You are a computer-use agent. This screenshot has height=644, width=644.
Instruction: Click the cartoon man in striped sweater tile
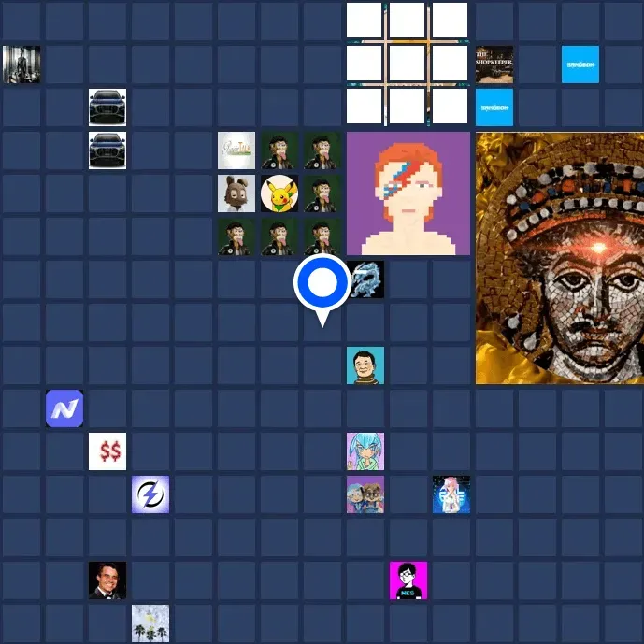365,365
